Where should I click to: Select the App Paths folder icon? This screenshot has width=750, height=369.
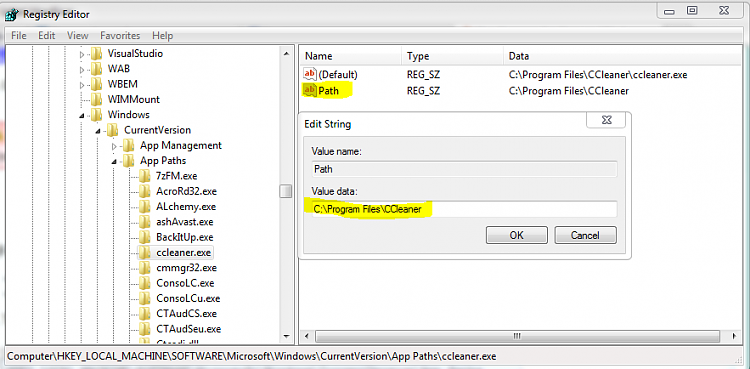click(x=129, y=161)
